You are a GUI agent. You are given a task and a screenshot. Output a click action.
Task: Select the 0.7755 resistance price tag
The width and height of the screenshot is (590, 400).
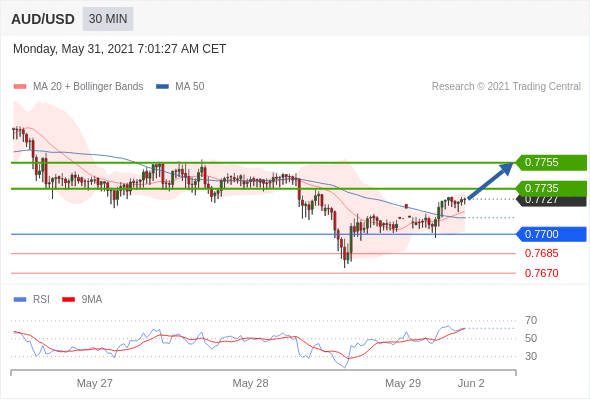[551, 163]
